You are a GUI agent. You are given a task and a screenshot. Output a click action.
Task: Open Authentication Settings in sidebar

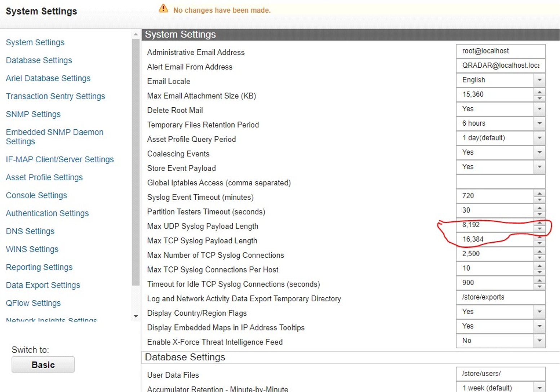click(x=47, y=213)
